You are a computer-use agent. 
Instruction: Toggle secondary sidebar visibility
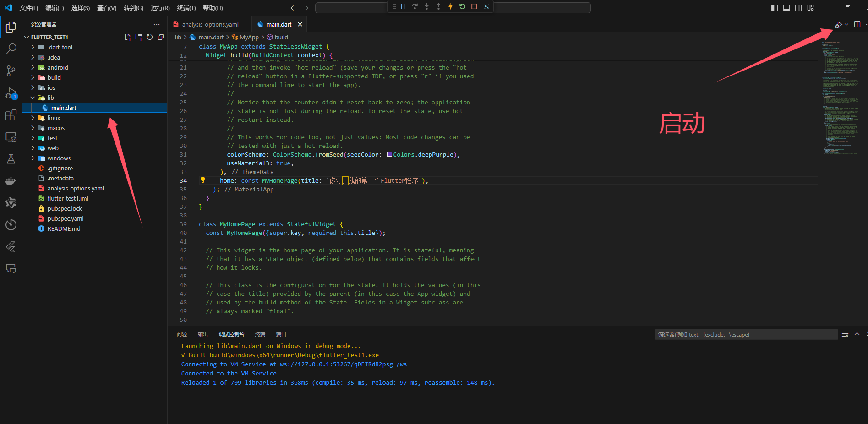[798, 8]
